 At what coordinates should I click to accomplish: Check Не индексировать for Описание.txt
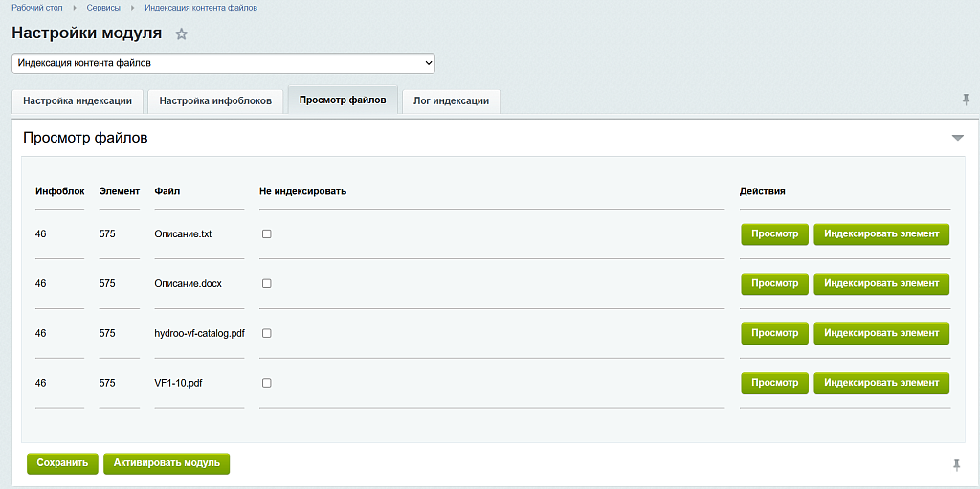point(267,233)
